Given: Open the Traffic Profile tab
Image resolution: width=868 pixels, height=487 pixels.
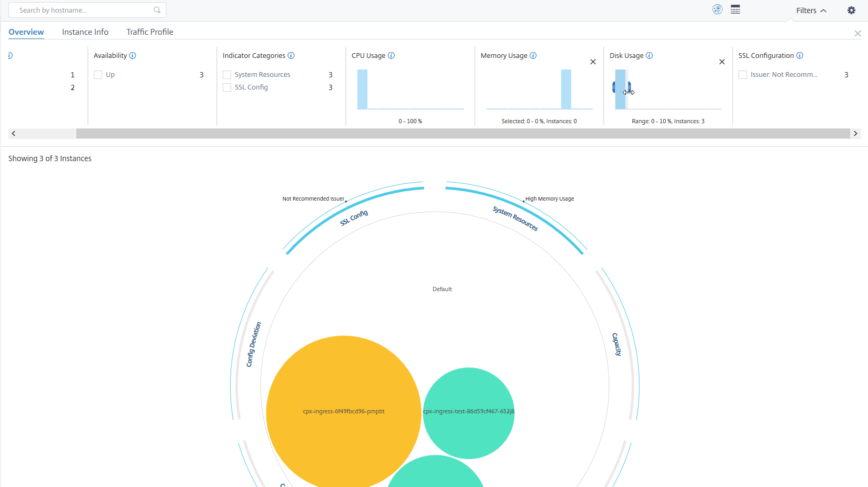Looking at the screenshot, I should 150,32.
